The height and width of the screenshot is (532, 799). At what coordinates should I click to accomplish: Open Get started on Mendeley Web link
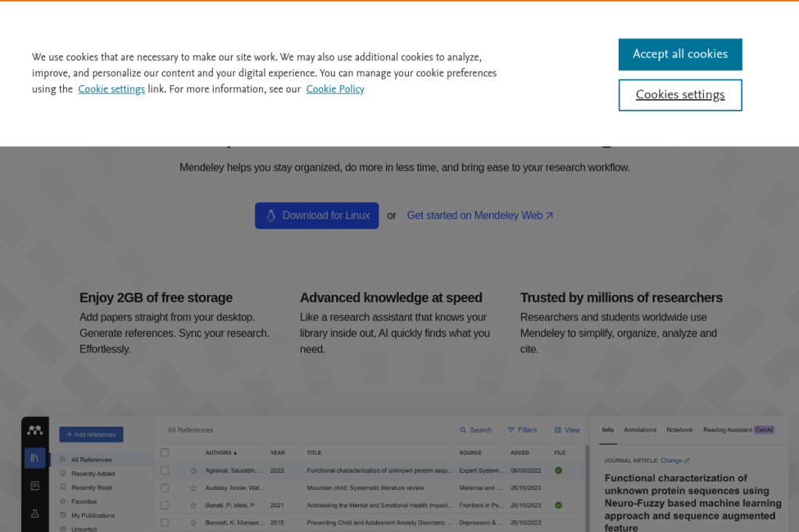pyautogui.click(x=480, y=215)
